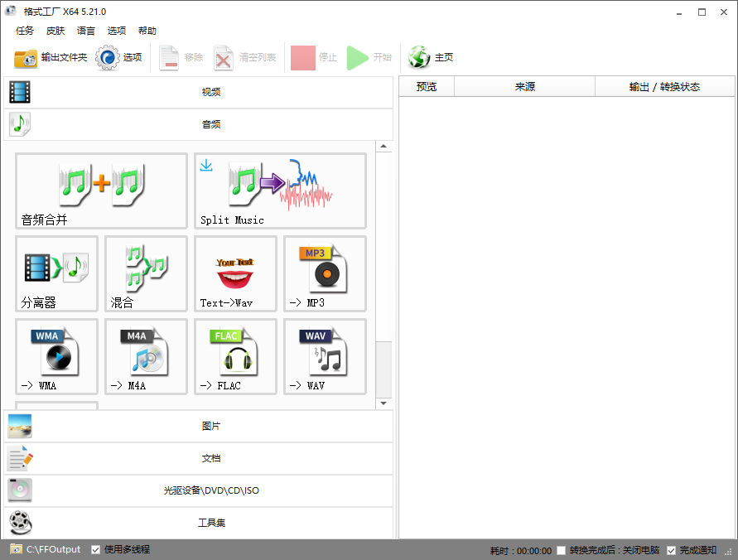Open the Text->Wav converter
738x560 pixels.
(x=235, y=273)
